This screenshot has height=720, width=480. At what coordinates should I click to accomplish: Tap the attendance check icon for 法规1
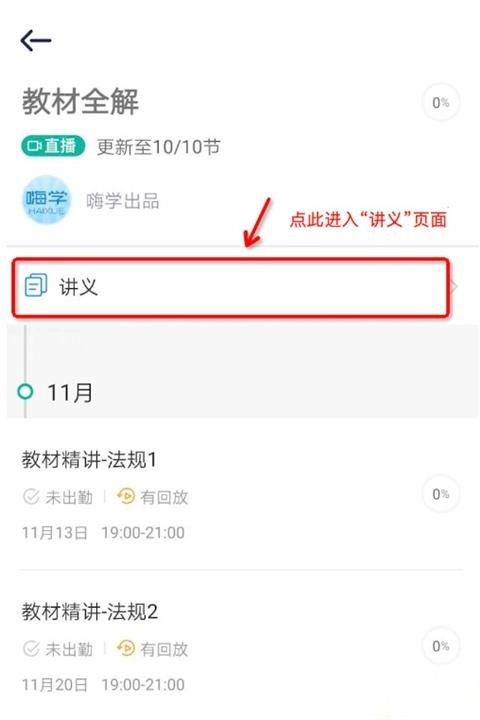(x=31, y=496)
